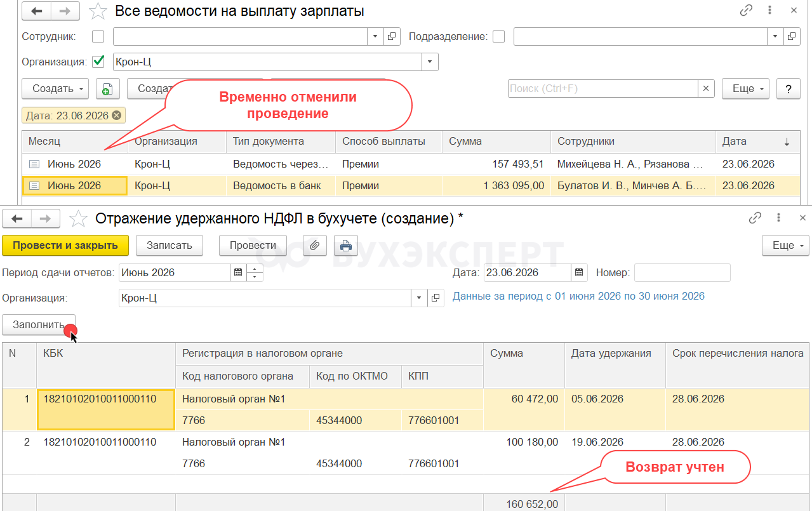The image size is (812, 511).
Task: Click the Сотрудники column header
Action: point(633,142)
